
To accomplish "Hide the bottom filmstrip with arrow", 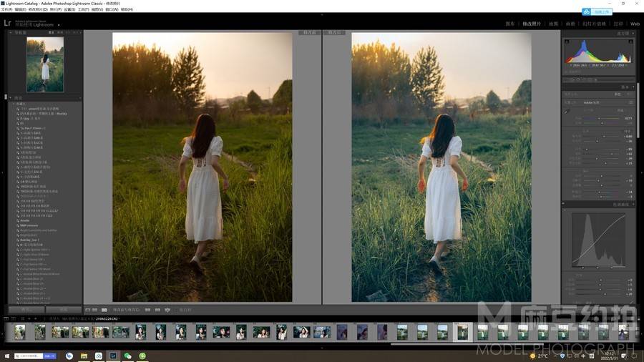I will click(x=322, y=348).
